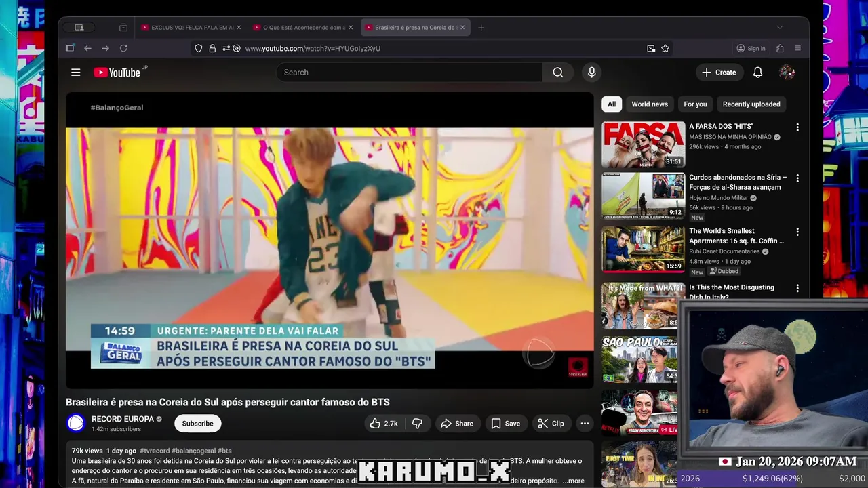Expand description with ...more
This screenshot has width=868, height=488.
tap(573, 481)
